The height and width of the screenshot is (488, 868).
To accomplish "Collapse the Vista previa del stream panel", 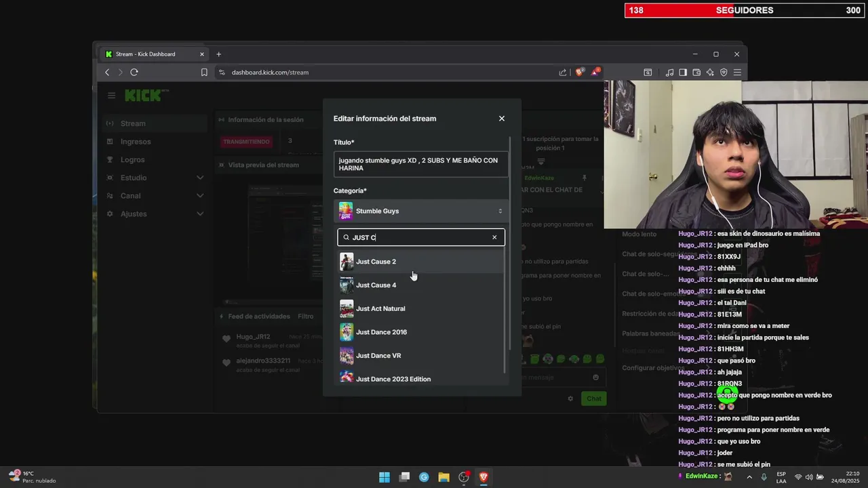I will pyautogui.click(x=221, y=165).
